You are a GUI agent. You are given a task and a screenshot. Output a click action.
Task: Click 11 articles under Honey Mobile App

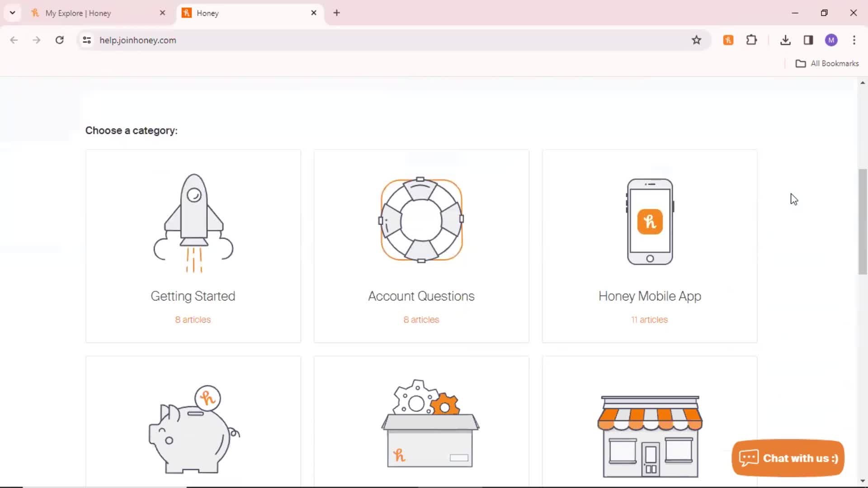pos(650,320)
